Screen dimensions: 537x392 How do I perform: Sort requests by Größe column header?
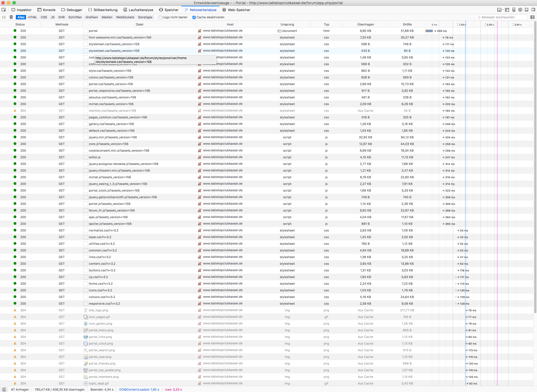(x=407, y=24)
